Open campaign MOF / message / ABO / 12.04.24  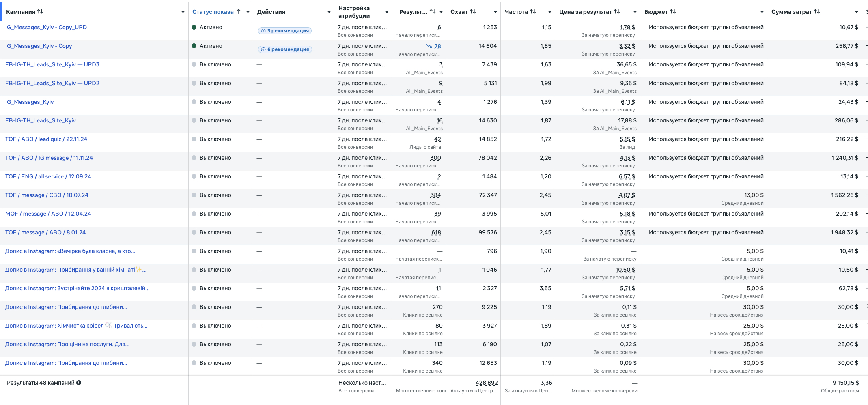tap(48, 214)
